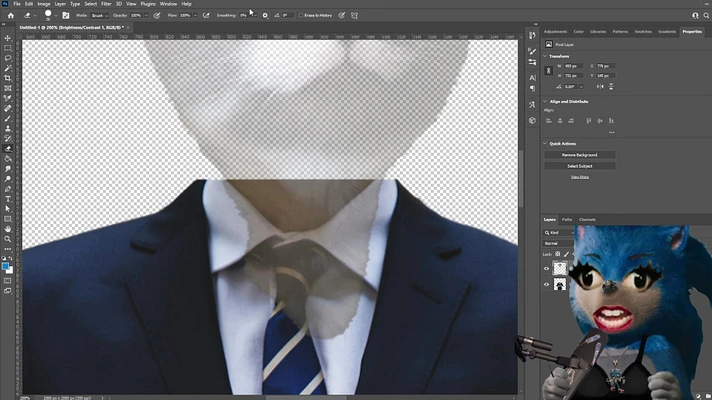
Task: Toggle width-height link constraint
Action: (x=549, y=70)
